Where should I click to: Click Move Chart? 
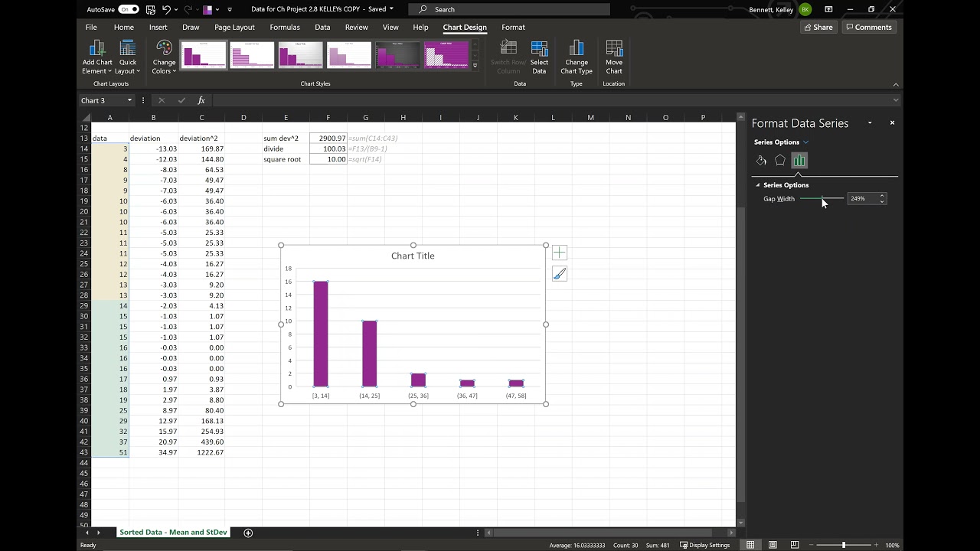[614, 57]
